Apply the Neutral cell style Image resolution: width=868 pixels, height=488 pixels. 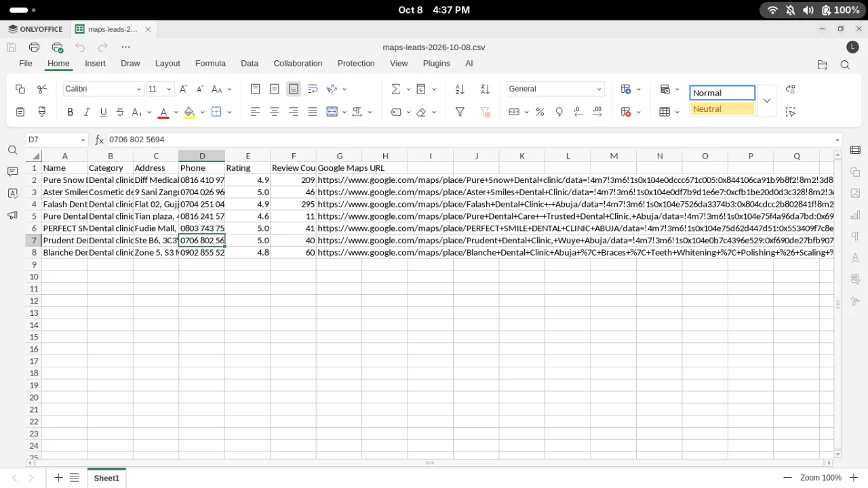722,109
